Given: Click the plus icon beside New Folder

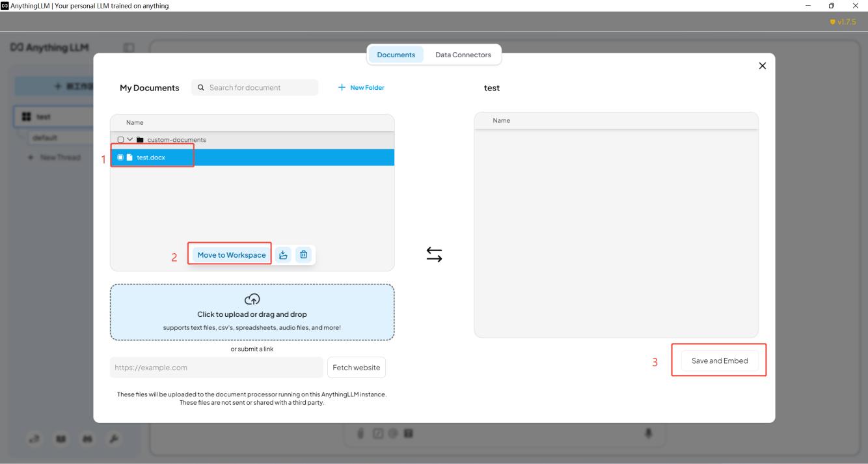Looking at the screenshot, I should click(342, 88).
